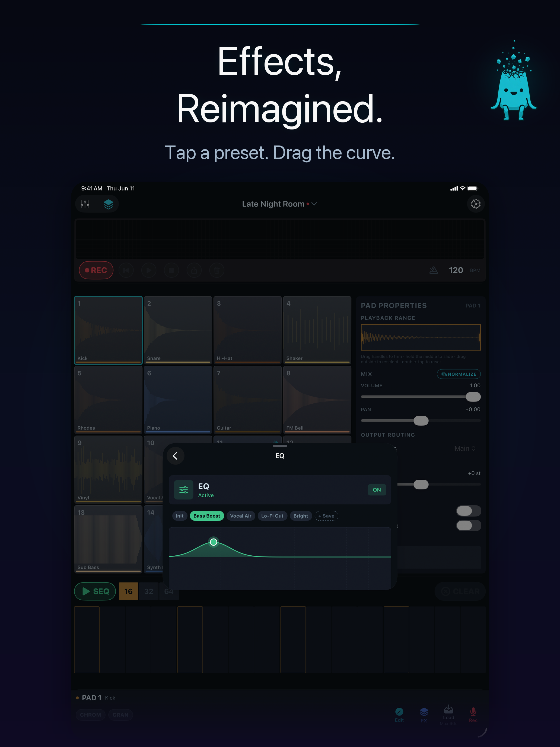This screenshot has width=560, height=747.
Task: Tap the Hi-Hat pad 3
Action: [247, 330]
